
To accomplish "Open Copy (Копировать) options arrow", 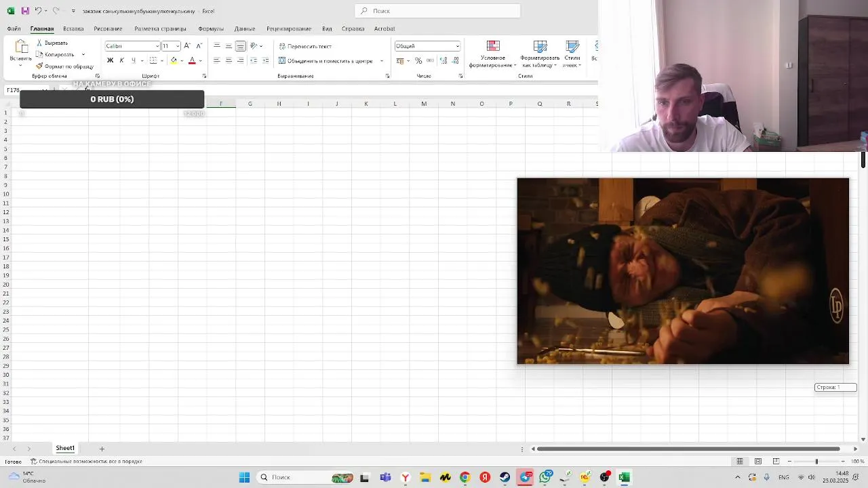I will [x=83, y=54].
